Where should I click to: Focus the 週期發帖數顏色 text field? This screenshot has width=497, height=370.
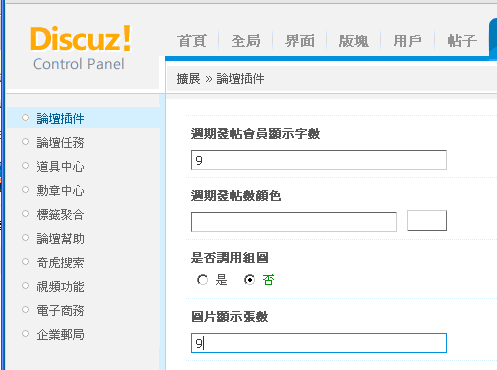pyautogui.click(x=294, y=222)
